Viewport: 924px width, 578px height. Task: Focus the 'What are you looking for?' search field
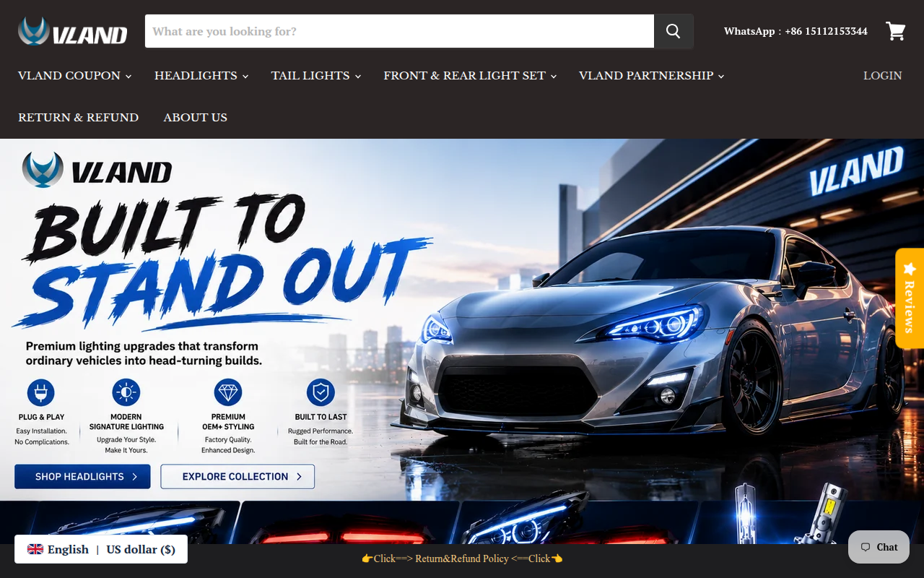click(x=399, y=31)
